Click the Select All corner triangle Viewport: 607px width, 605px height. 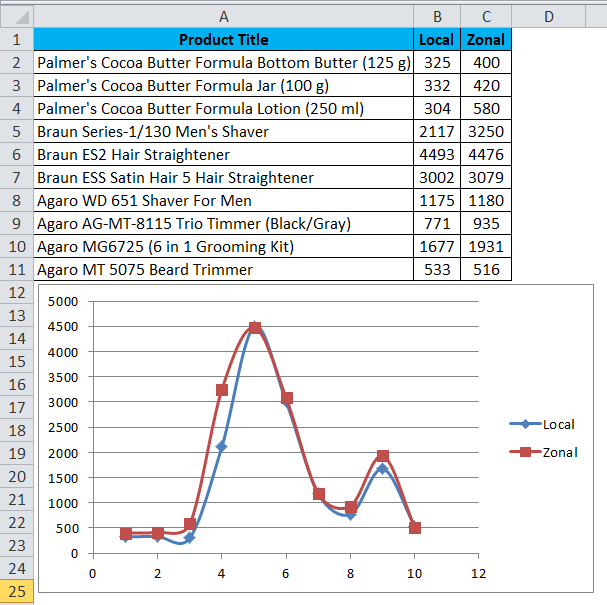click(17, 17)
